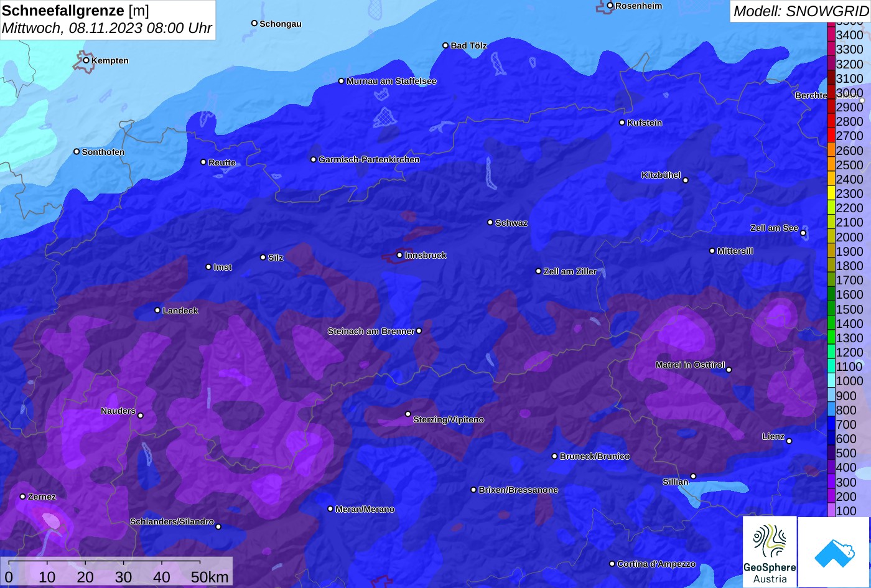This screenshot has width=871, height=588.
Task: Select the Zernez location dot
Action: (x=22, y=497)
